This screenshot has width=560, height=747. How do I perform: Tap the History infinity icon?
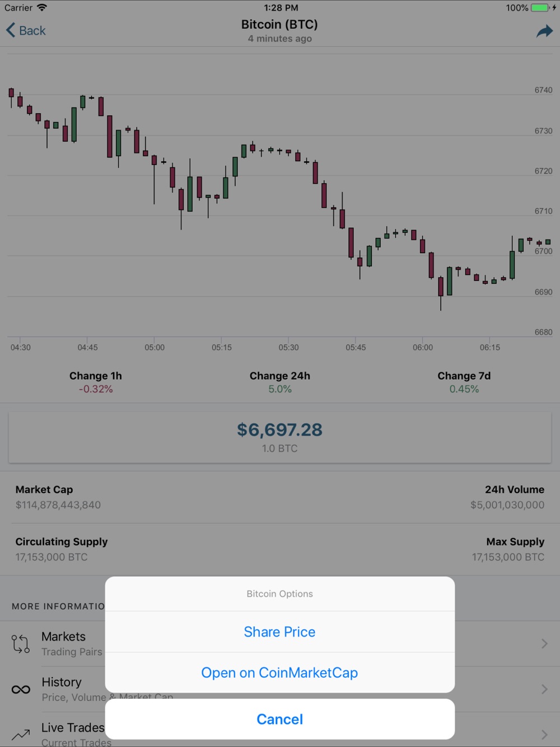(21, 689)
